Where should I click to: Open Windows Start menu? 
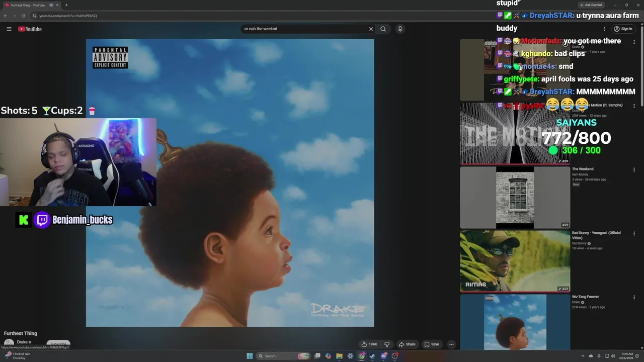tap(250, 356)
